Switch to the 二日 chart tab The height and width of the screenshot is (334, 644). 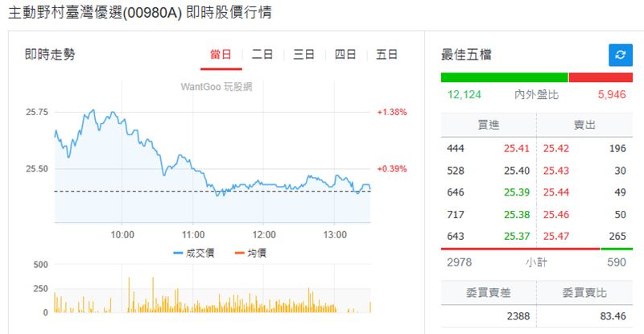pos(262,55)
